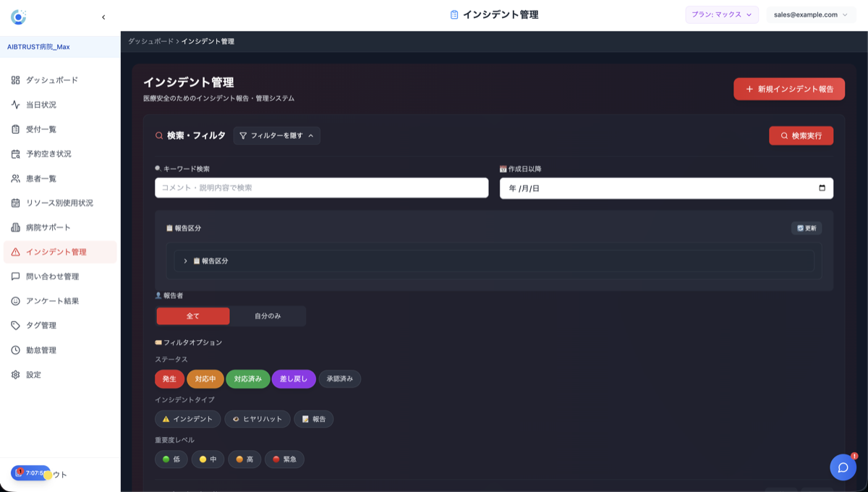Image resolution: width=868 pixels, height=492 pixels.
Task: Toggle the 対応中 status filter chip
Action: pos(205,378)
